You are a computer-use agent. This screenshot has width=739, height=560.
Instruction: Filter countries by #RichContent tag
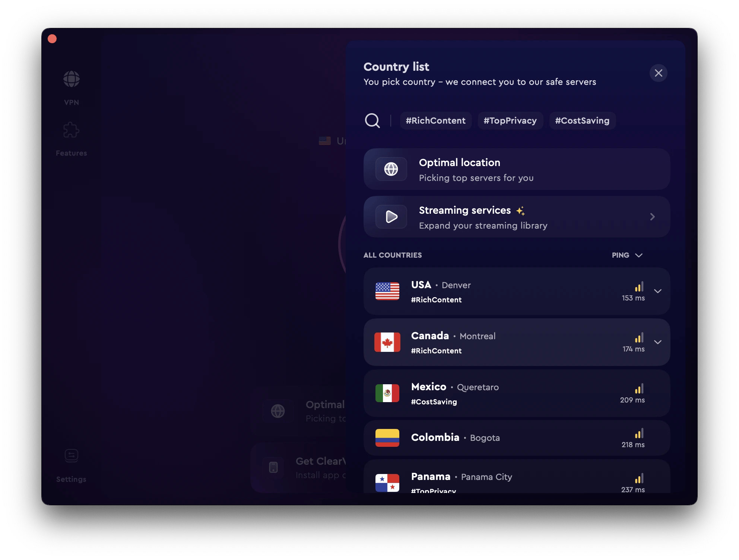435,121
